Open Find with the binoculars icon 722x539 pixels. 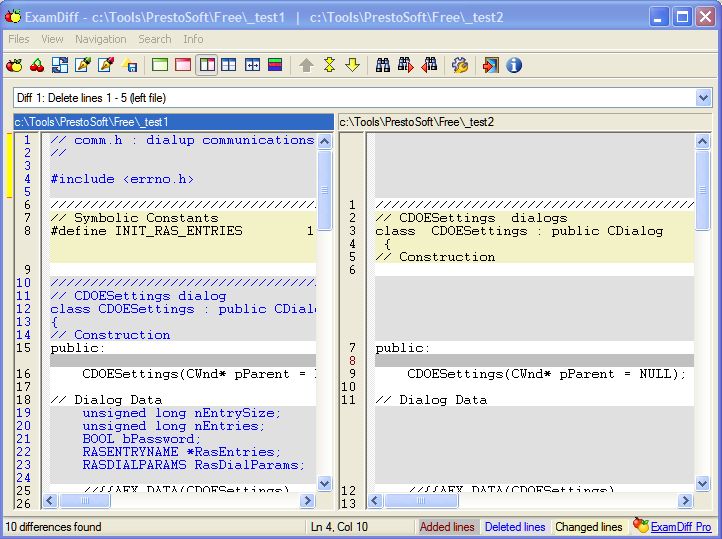coord(383,65)
